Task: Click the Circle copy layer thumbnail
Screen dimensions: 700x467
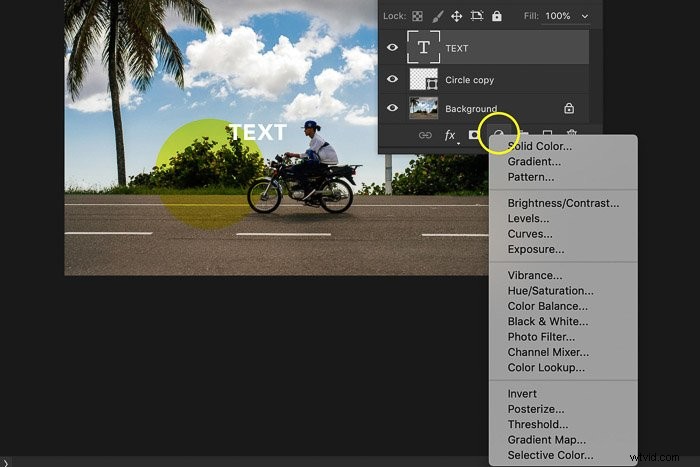Action: coord(423,79)
